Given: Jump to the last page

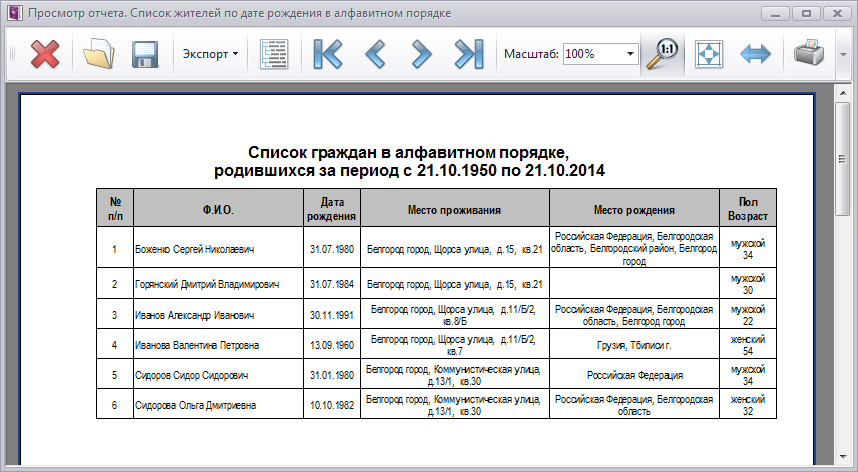Looking at the screenshot, I should coord(468,54).
